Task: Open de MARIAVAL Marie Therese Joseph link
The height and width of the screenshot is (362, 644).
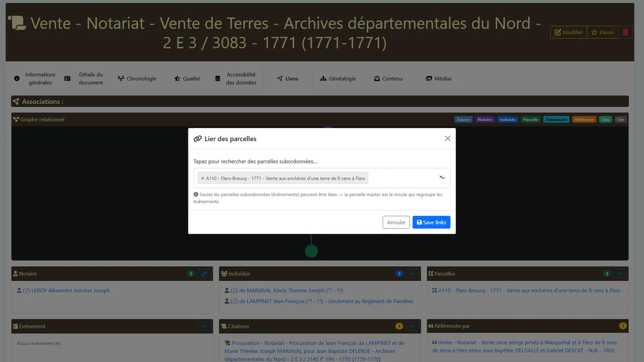Action: tap(287, 290)
